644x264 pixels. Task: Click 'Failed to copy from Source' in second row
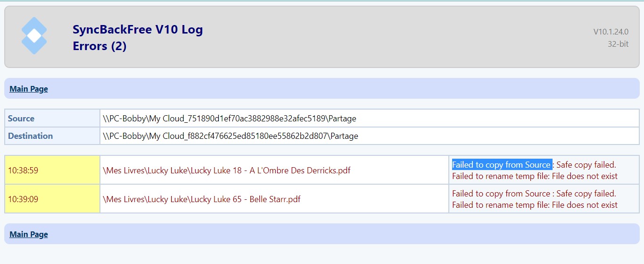[x=501, y=194]
